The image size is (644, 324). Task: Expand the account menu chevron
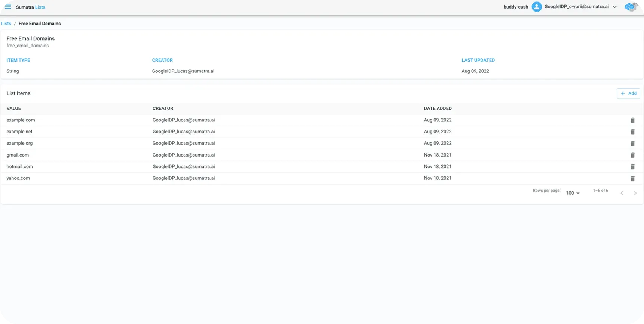[614, 7]
